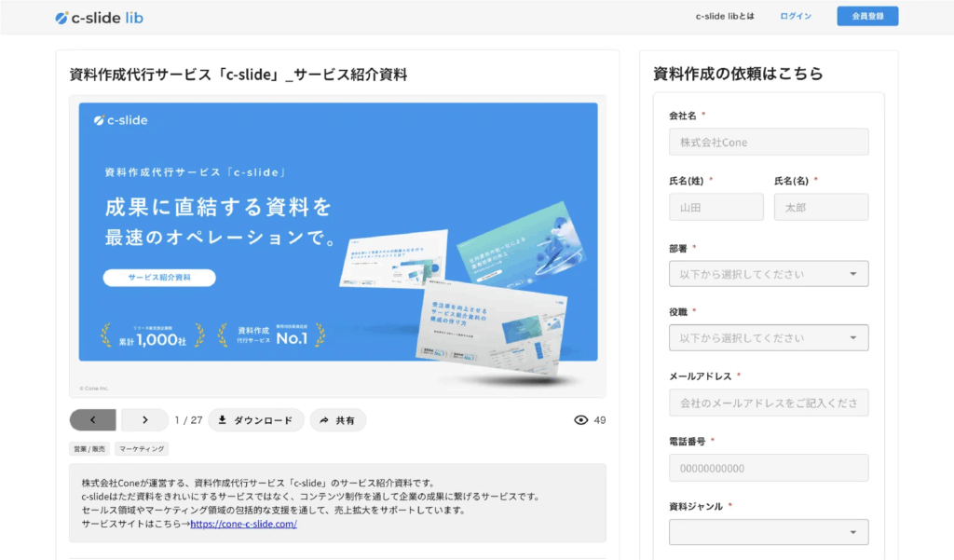Click the c-slide lib logo
Viewport: 954px width, 560px height.
pos(99,17)
